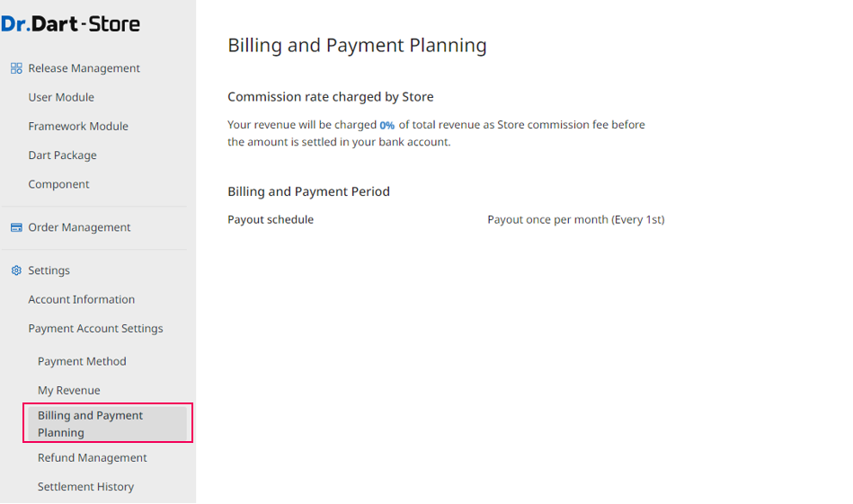
Task: Open the Framework Module page
Action: pyautogui.click(x=78, y=126)
